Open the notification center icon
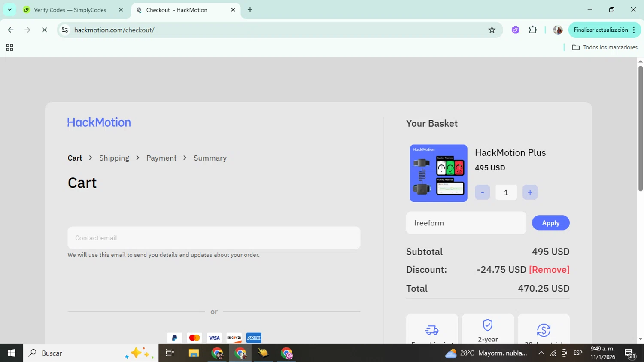This screenshot has height=362, width=644. [x=630, y=353]
